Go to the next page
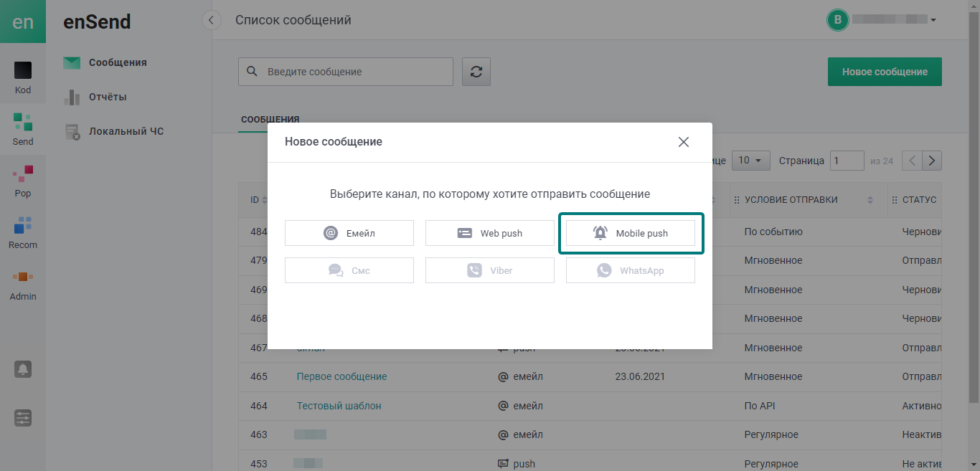 (932, 161)
